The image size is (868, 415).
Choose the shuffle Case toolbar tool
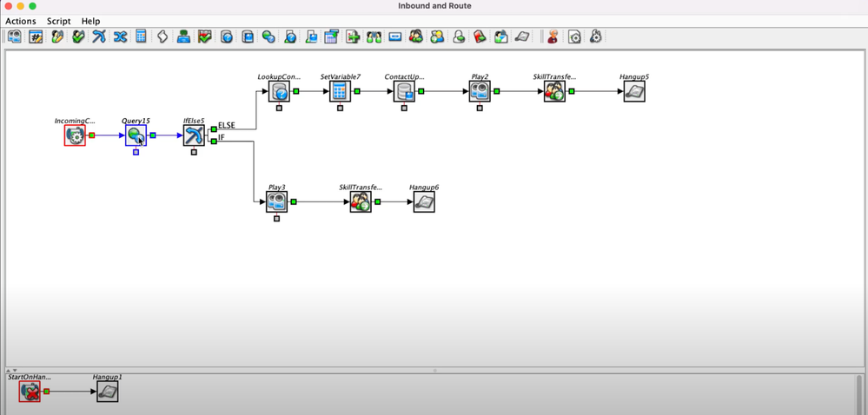point(120,36)
